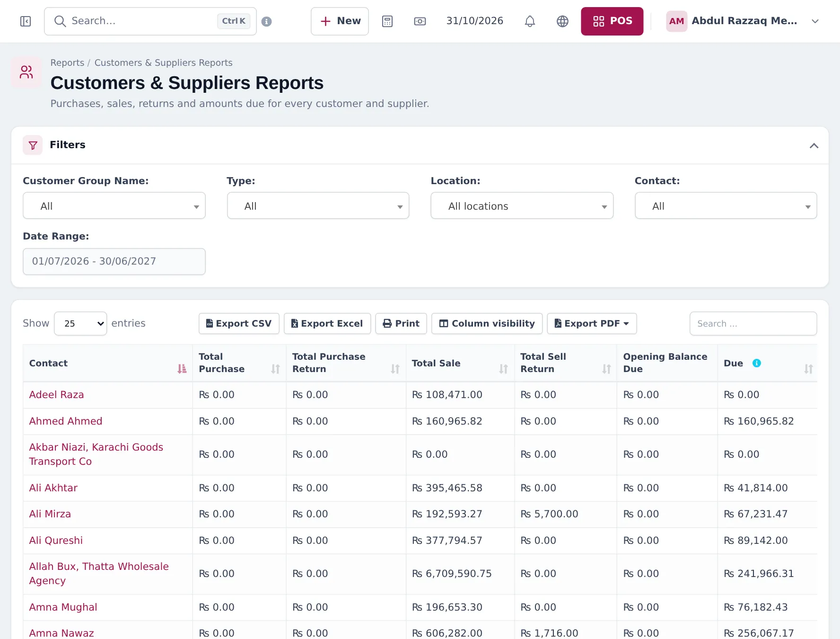
Task: Go to Reports breadcrumb link
Action: [x=67, y=62]
